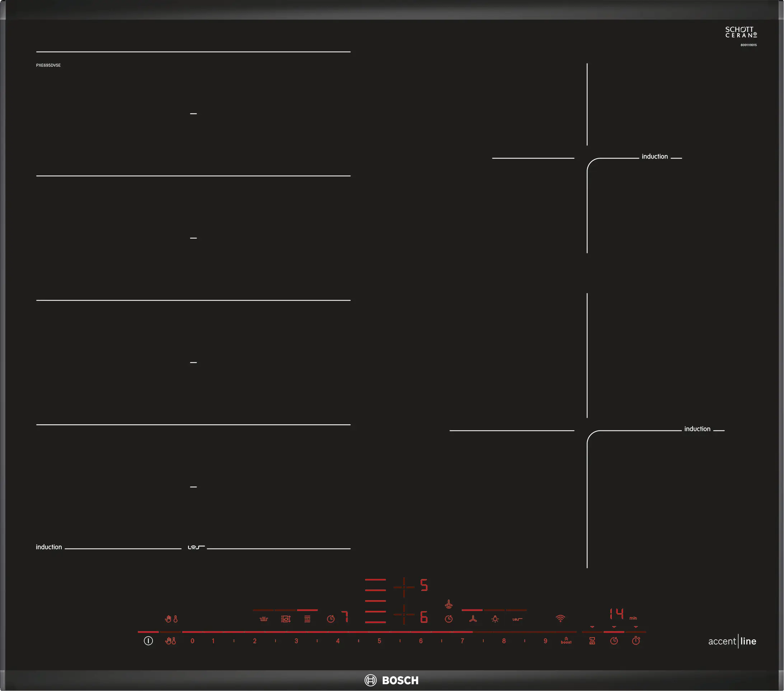The height and width of the screenshot is (691, 784).
Task: Tap the hood light bulb icon
Action: (x=495, y=619)
